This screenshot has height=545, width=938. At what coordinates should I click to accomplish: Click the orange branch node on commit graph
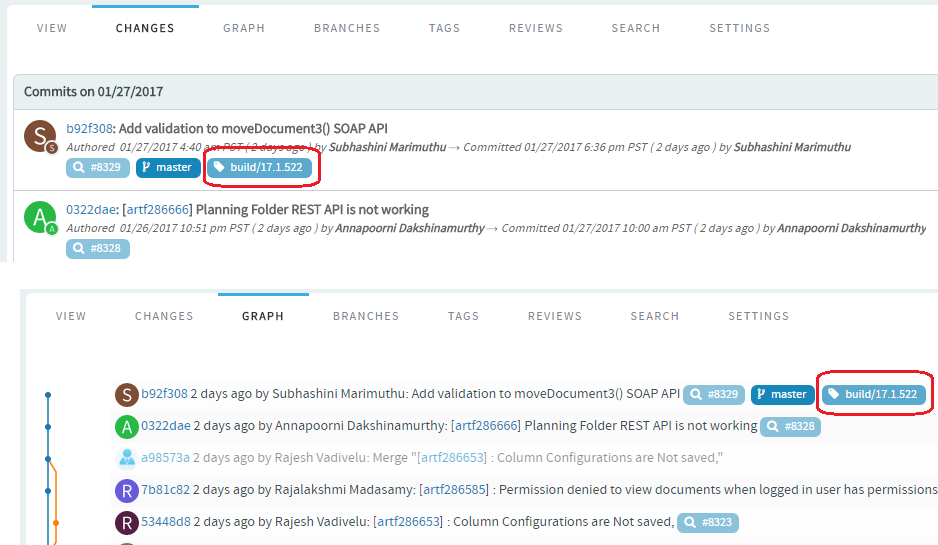(56, 523)
